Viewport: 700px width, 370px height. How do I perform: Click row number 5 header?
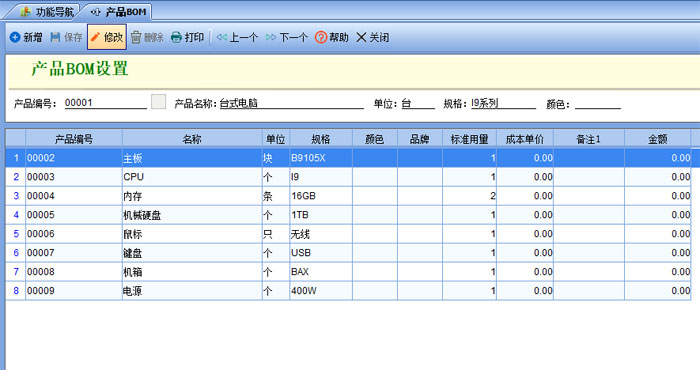pyautogui.click(x=16, y=234)
